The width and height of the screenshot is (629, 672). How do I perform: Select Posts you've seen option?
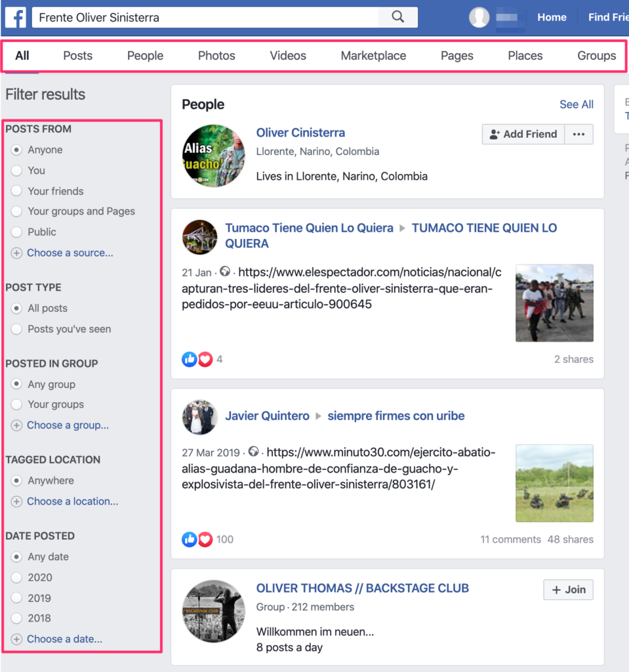[16, 329]
